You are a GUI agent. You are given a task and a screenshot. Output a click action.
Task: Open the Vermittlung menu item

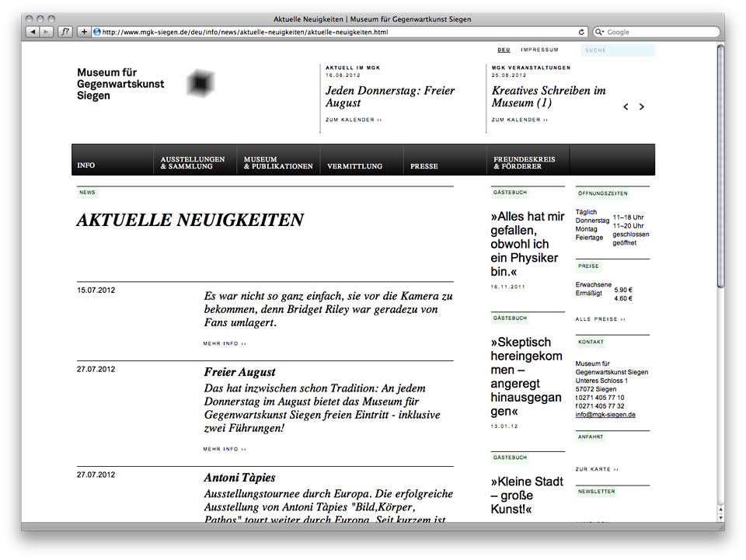354,166
